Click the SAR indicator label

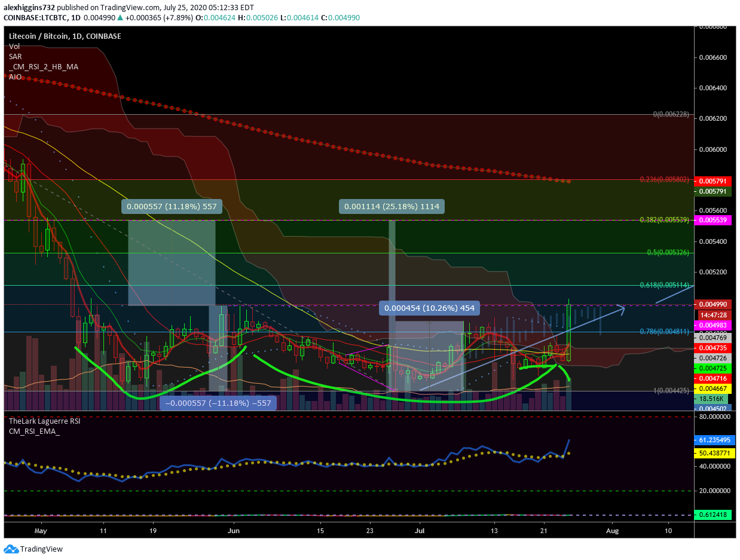click(15, 57)
